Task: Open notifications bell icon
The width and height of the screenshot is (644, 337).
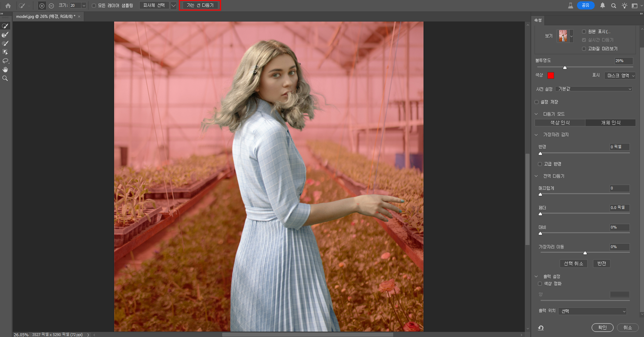Action: point(603,5)
